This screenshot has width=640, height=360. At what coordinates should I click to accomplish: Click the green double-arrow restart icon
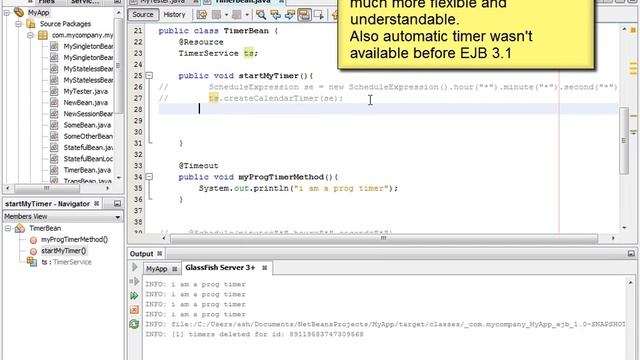[134, 296]
